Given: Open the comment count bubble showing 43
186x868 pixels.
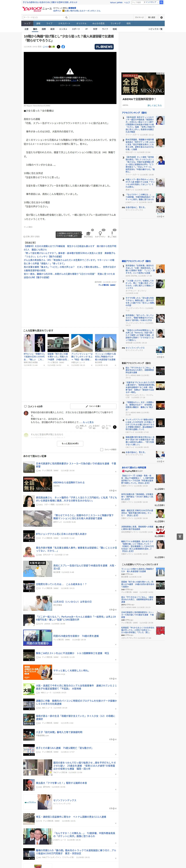Looking at the screenshot, I should point(45,47).
